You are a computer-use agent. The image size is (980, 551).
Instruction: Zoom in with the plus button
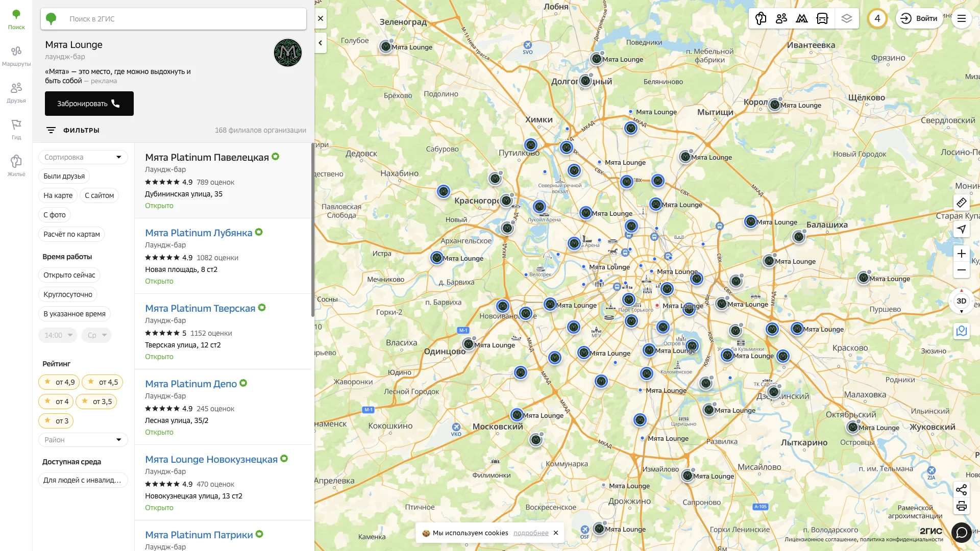[961, 254]
